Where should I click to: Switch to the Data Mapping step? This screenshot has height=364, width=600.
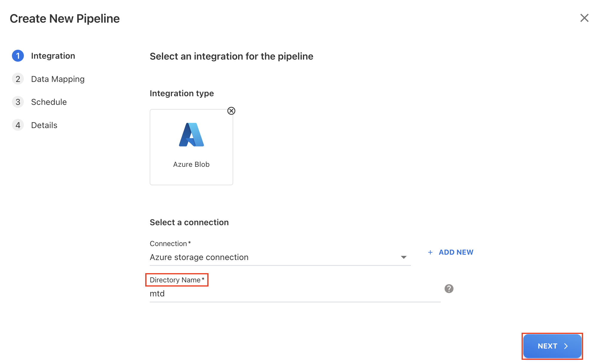tap(58, 79)
